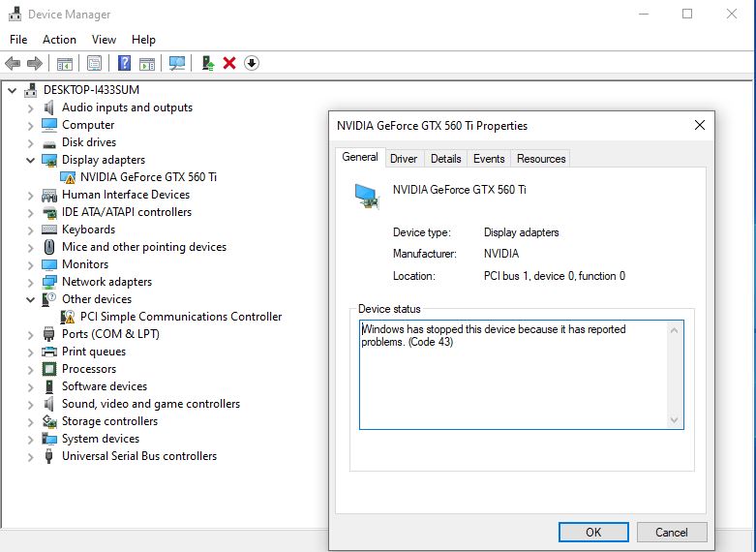Open the Help menu
Image resolution: width=756 pixels, height=552 pixels.
pyautogui.click(x=143, y=40)
